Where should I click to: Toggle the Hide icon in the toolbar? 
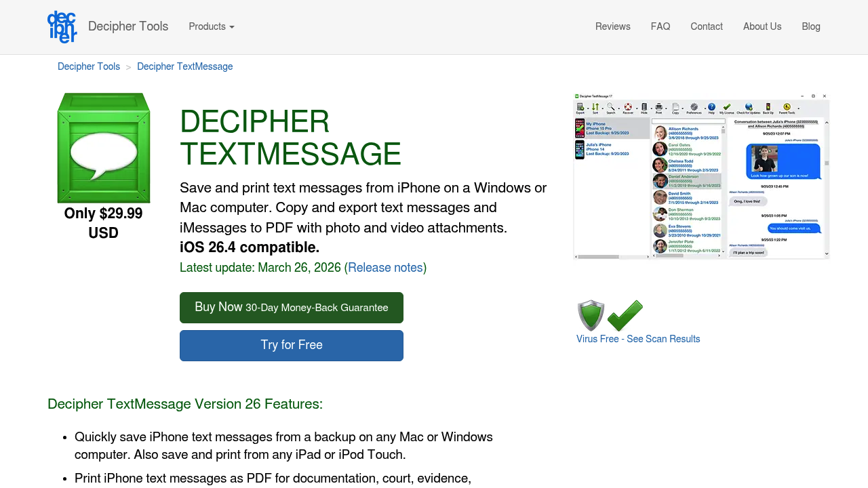pos(644,106)
